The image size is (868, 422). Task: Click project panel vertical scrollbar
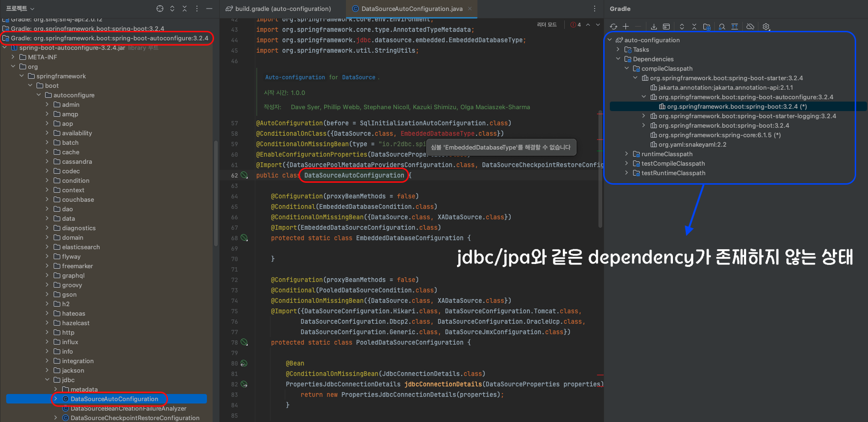pyautogui.click(x=216, y=192)
